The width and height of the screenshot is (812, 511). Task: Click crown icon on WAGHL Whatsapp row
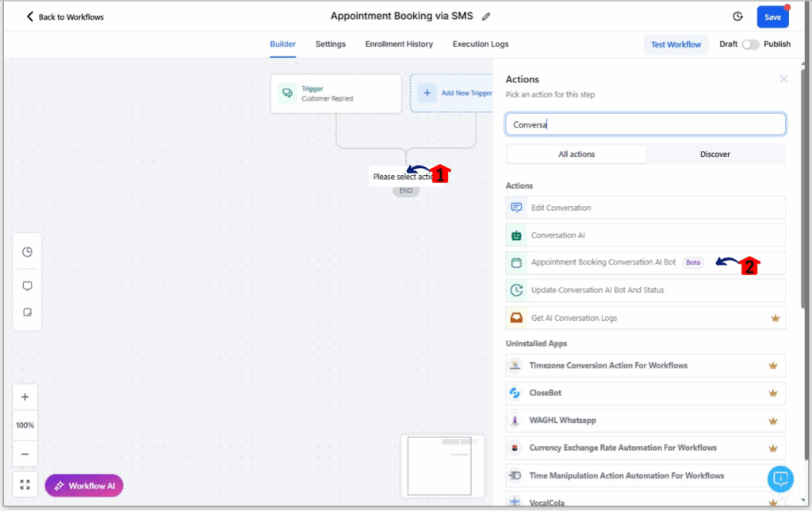(x=773, y=421)
